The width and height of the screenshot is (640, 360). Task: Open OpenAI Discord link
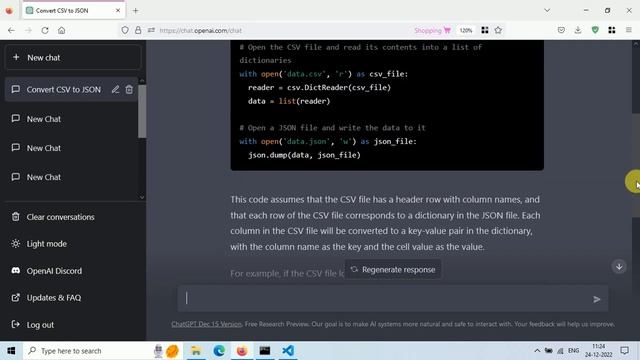(54, 271)
